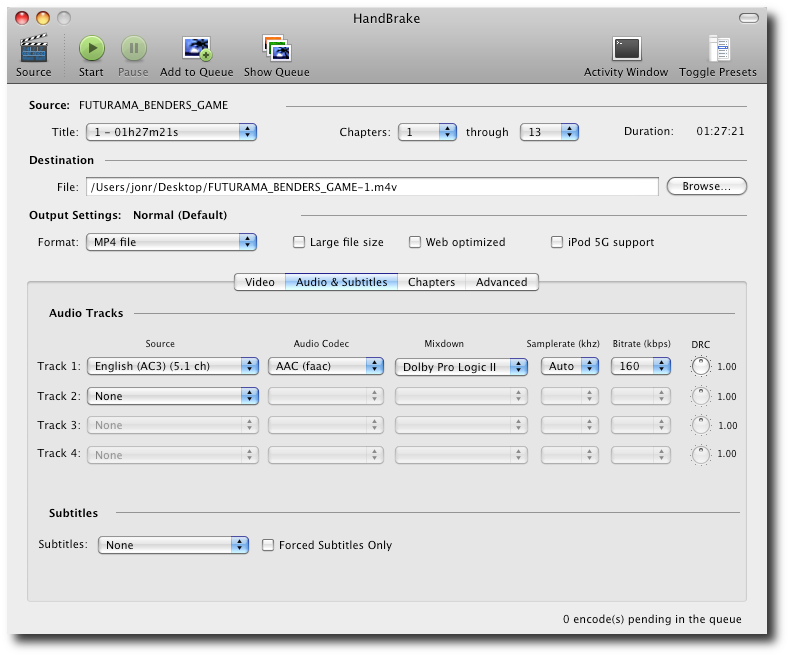Open the end chapter dropdown showing 13
This screenshot has width=790, height=657.
point(549,132)
